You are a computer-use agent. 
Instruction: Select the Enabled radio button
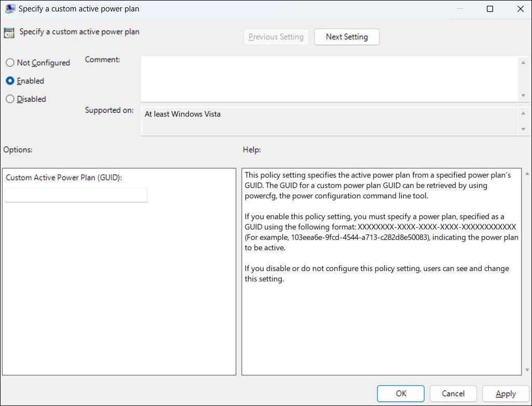pos(10,80)
